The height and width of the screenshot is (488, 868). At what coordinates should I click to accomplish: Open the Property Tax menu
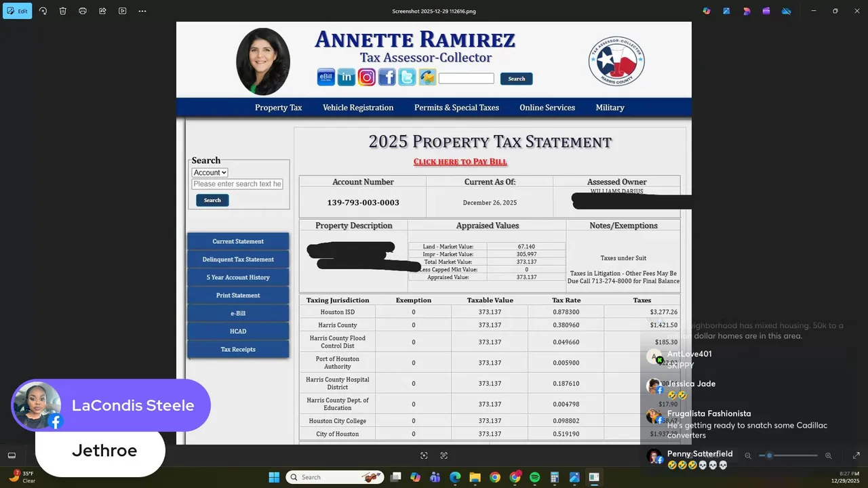click(x=278, y=108)
